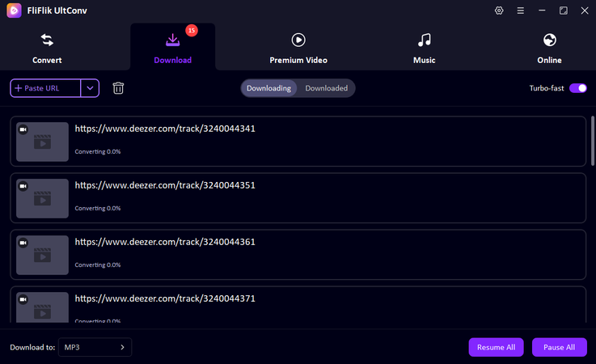Click URL text https://www.deezer.com/track/3240044361
The image size is (596, 364).
point(165,243)
